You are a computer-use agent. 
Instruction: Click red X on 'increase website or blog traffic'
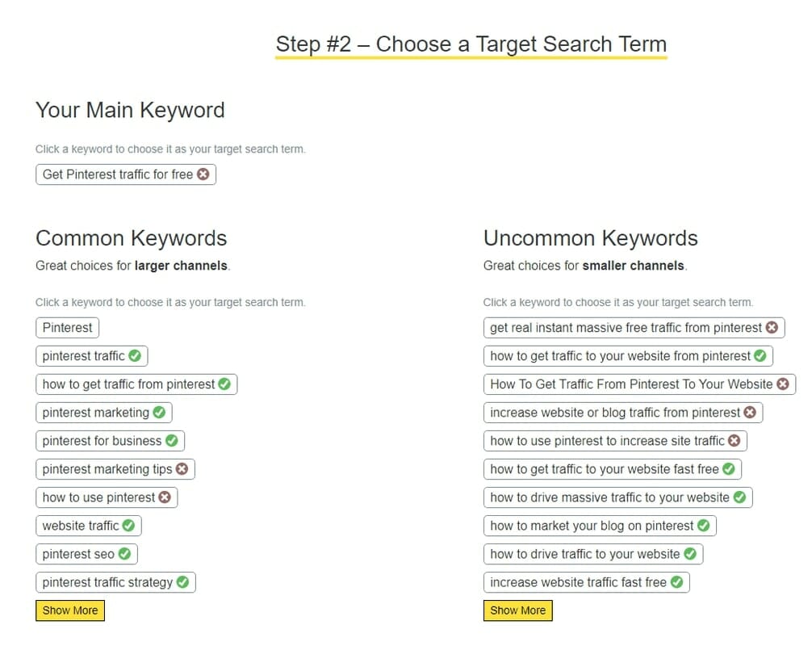[750, 413]
